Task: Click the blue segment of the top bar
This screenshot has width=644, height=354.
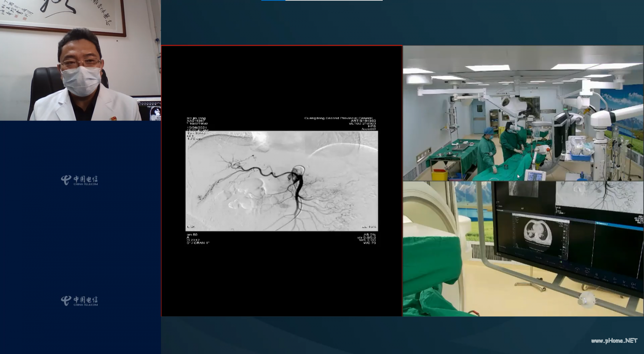Action: 273,0
